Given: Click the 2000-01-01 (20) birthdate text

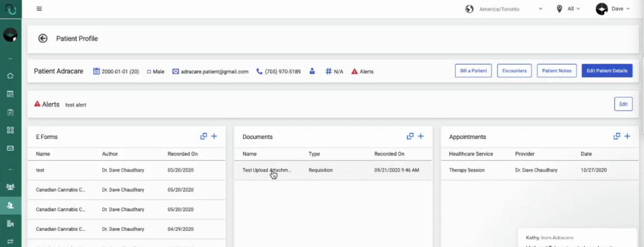Looking at the screenshot, I should coord(120,71).
